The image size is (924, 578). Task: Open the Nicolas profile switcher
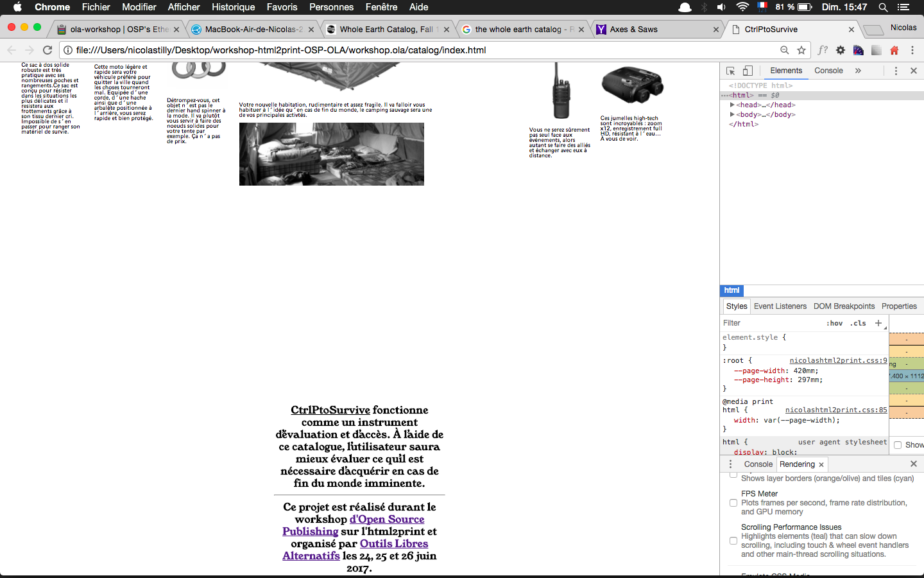coord(903,28)
